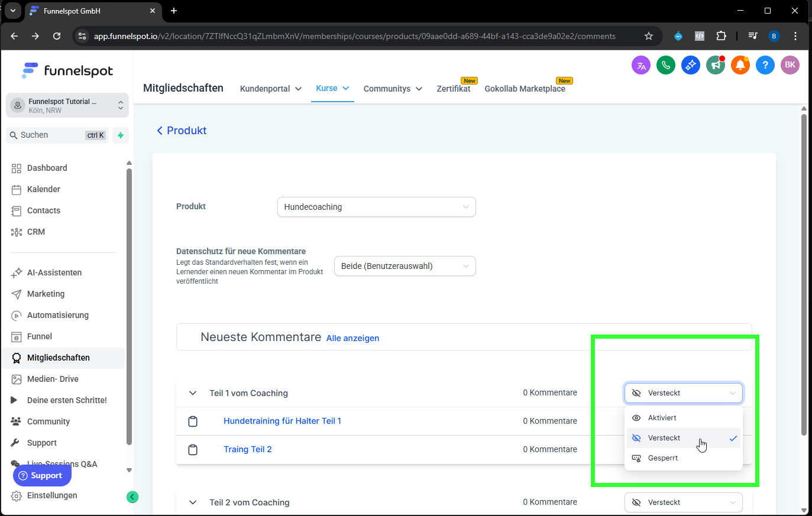The image size is (812, 516).
Task: Open the browser media control icon
Action: [753, 36]
